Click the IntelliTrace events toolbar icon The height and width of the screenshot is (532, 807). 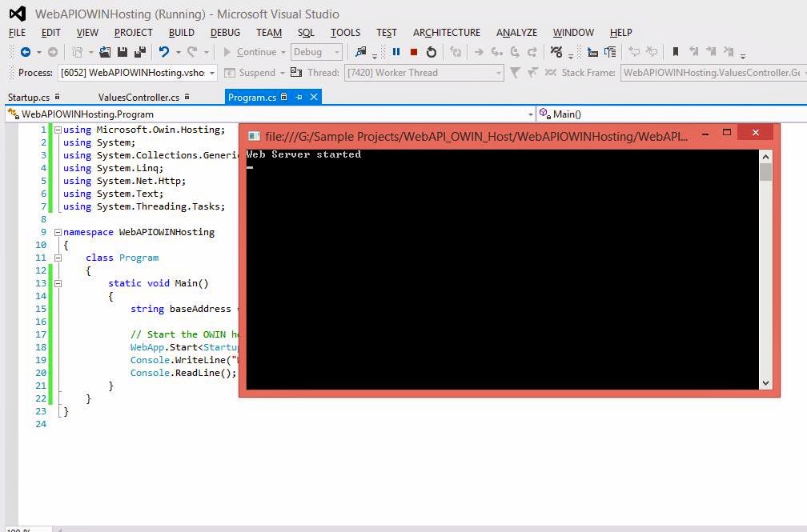point(556,52)
